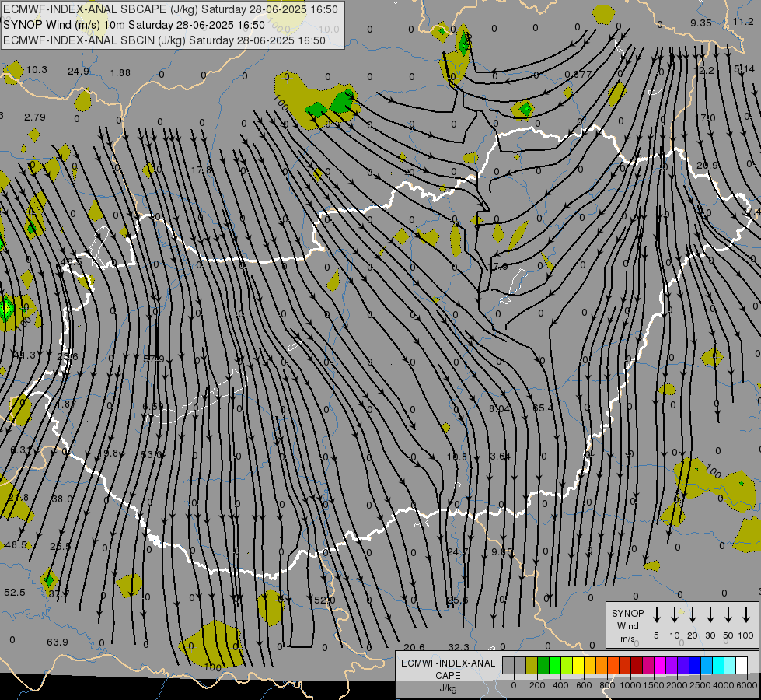The width and height of the screenshot is (761, 700).
Task: Click the map value '65.4'
Action: [x=543, y=408]
